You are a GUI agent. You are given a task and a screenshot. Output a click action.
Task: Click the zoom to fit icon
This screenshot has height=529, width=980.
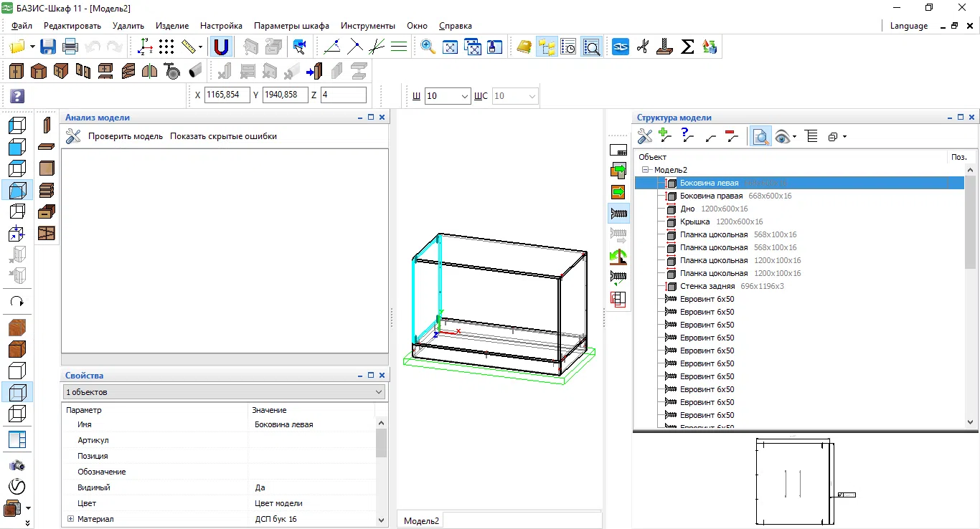pos(451,47)
